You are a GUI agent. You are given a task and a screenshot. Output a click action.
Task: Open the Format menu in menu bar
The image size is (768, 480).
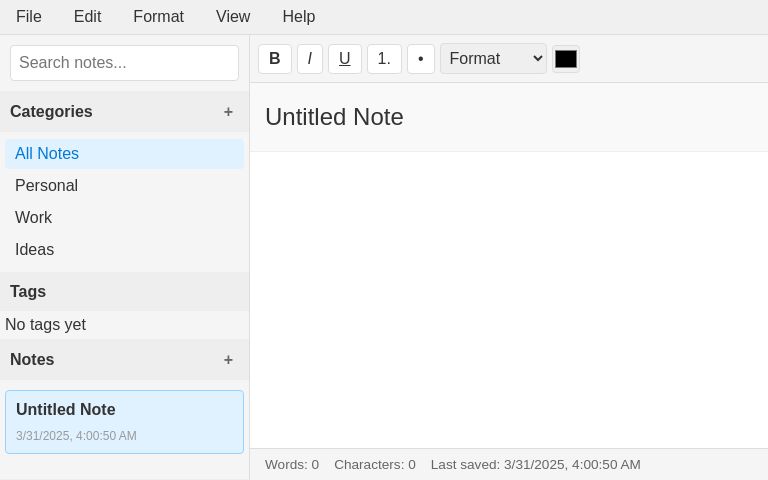tap(158, 17)
